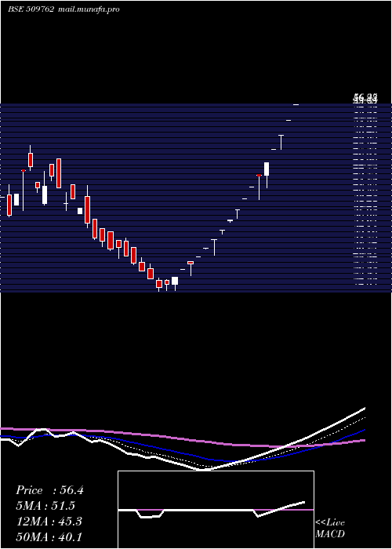Screen dimensions: 392x549
Task: Click the '5MA : 51.5' value
Action: (x=45, y=506)
